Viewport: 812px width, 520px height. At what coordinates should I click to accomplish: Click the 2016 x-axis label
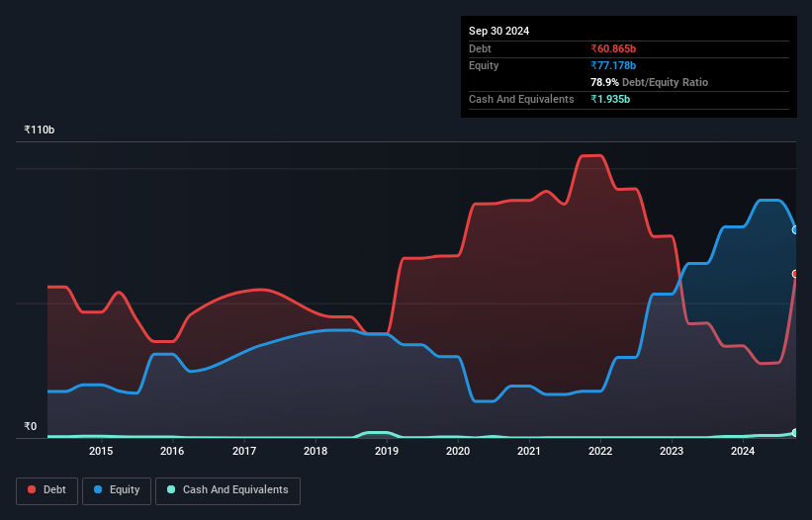point(172,451)
